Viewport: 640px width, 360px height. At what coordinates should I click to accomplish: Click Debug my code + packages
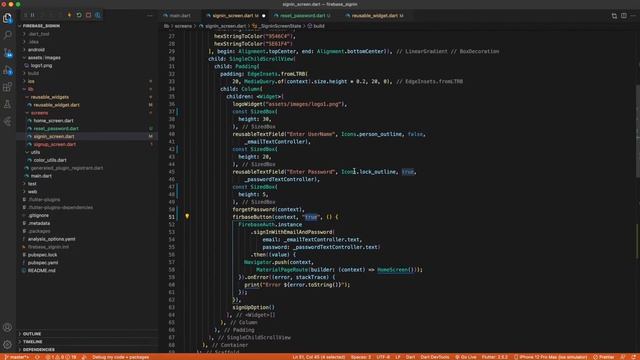(x=120, y=357)
